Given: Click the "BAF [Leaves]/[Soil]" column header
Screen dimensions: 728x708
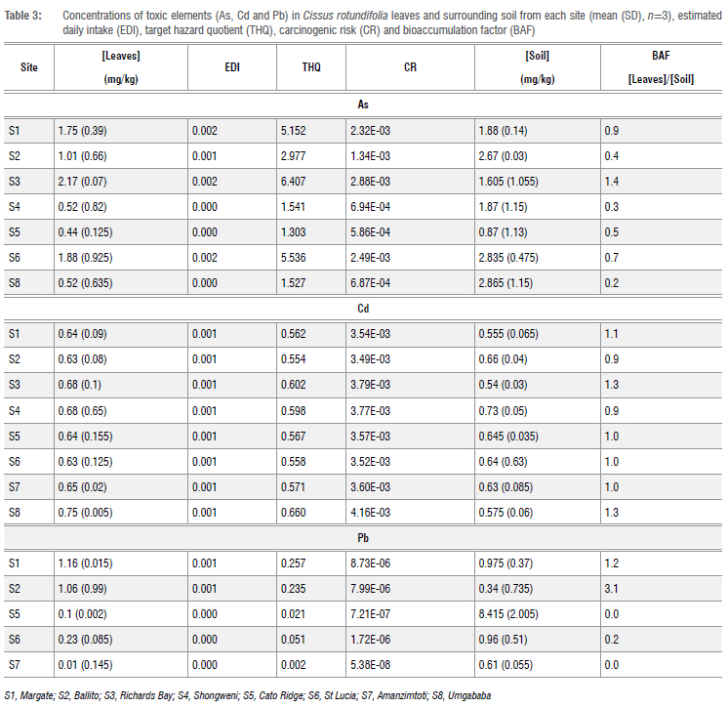Looking at the screenshot, I should pyautogui.click(x=662, y=67).
